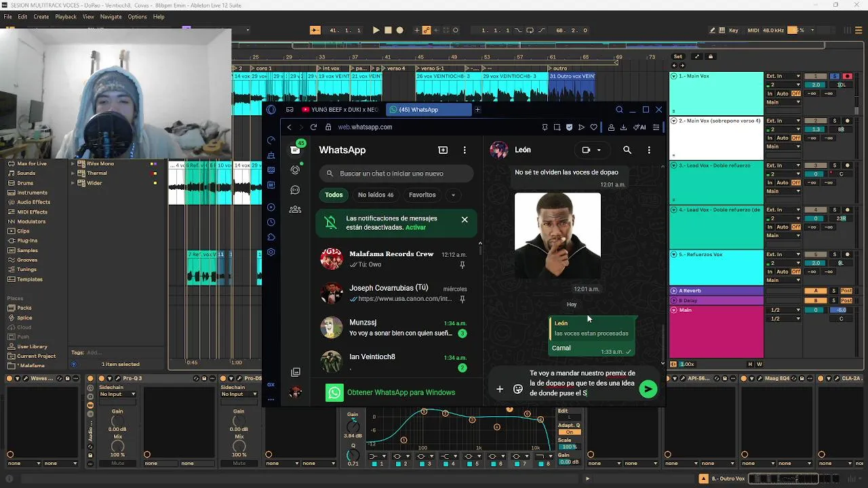This screenshot has width=868, height=488.
Task: Switch to the YUNG BEEF x DUKI YouTube tab
Action: click(340, 110)
